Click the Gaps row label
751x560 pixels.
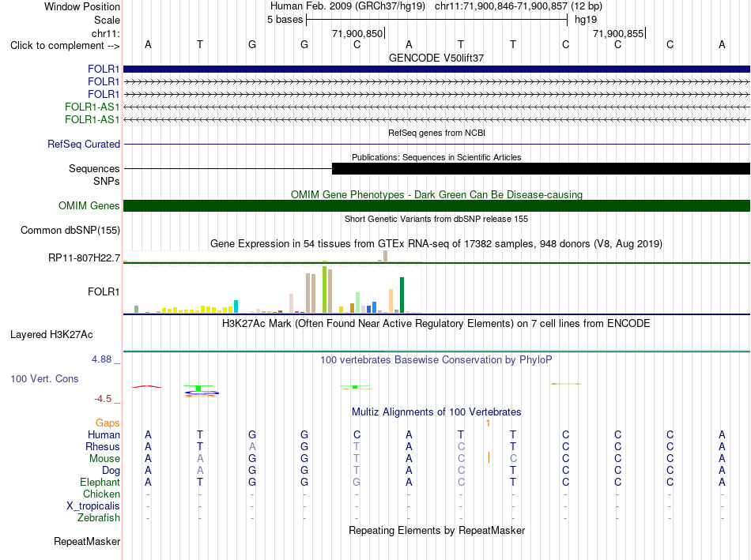108,423
